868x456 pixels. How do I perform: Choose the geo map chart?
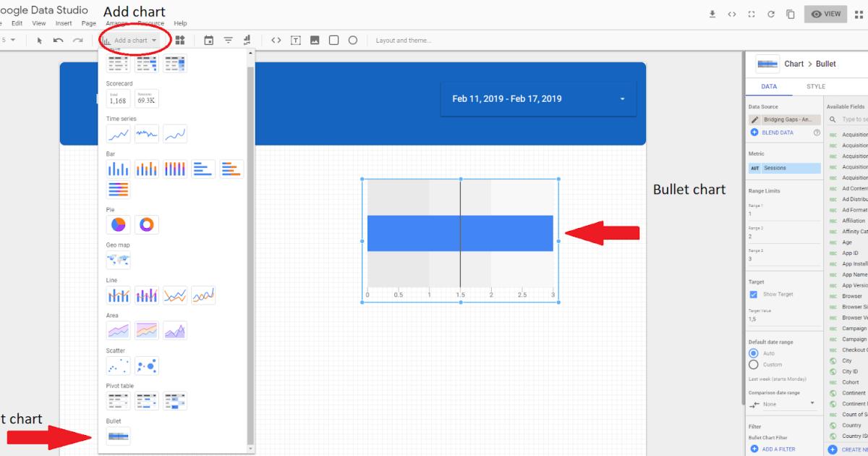click(119, 260)
